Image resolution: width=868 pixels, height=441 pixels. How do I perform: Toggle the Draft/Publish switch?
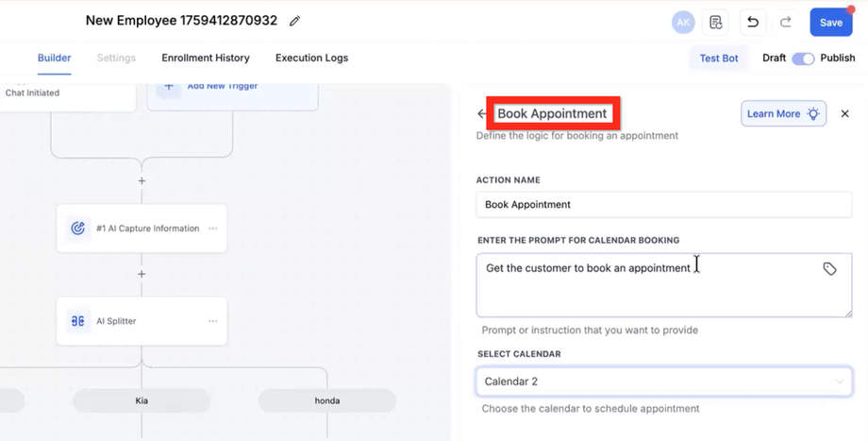coord(803,59)
